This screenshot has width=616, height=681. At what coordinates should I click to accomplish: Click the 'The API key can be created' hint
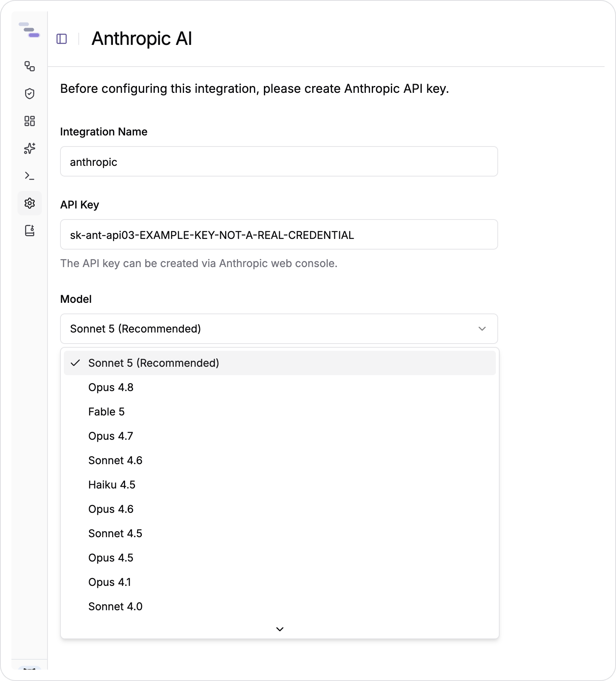(199, 263)
